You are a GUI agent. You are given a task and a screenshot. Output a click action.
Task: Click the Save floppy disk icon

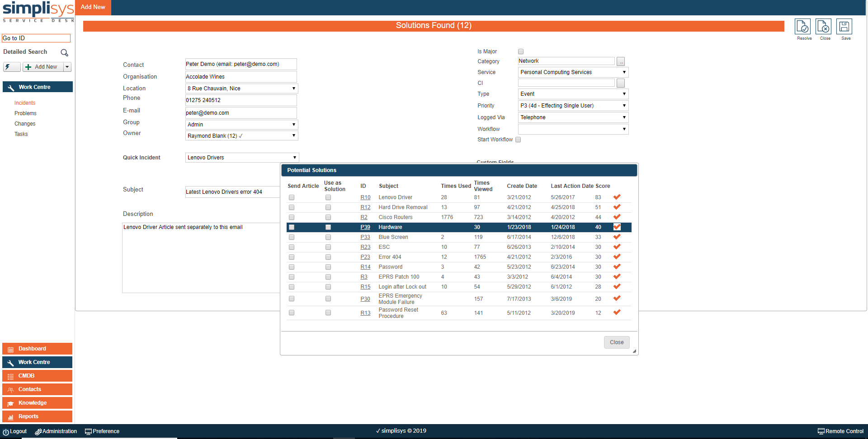(x=844, y=27)
